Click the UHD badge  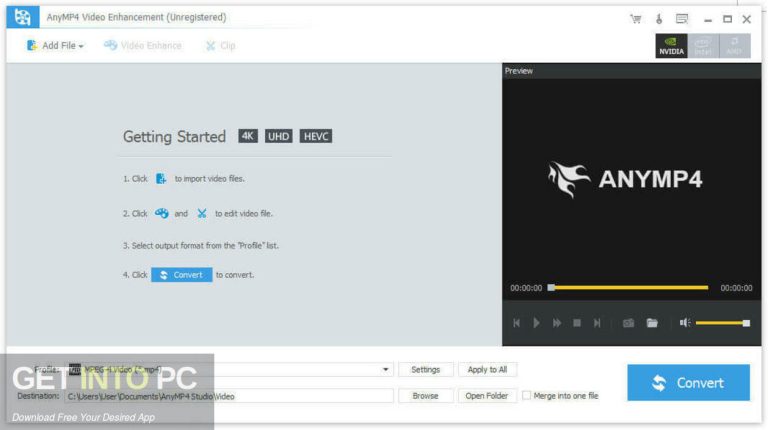278,136
